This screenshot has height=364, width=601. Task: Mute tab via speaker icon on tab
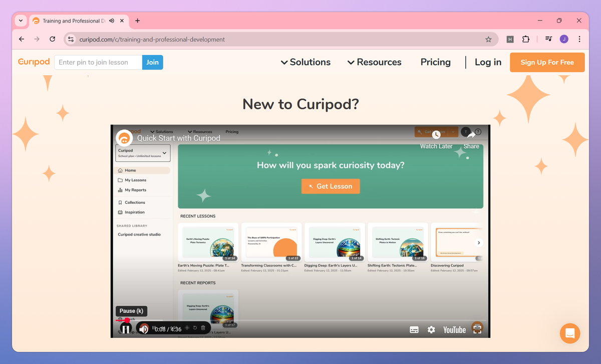coord(111,21)
